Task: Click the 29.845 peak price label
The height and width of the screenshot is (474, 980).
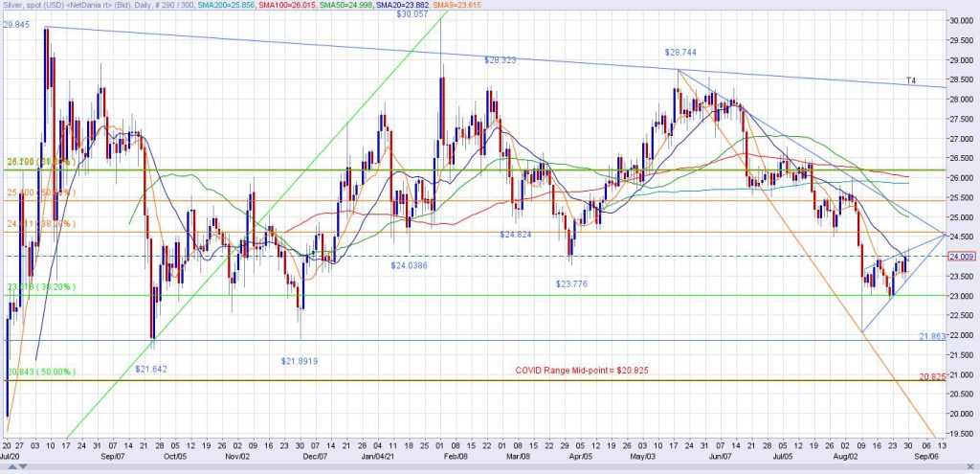Action: pyautogui.click(x=15, y=25)
